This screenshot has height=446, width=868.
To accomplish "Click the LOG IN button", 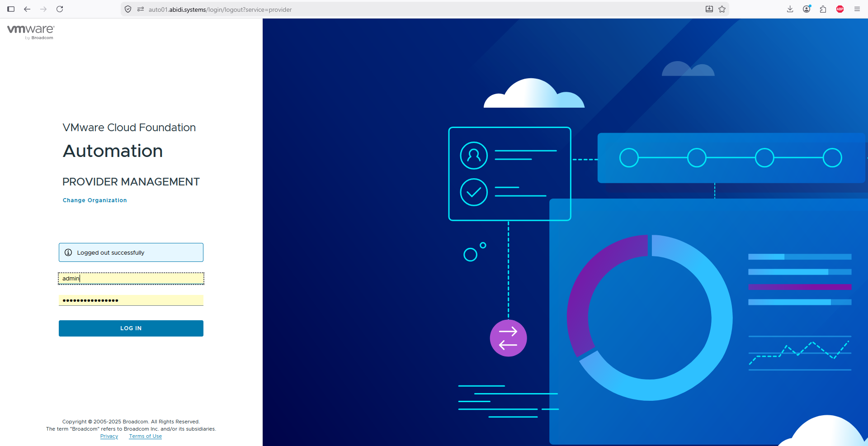I will coord(131,328).
